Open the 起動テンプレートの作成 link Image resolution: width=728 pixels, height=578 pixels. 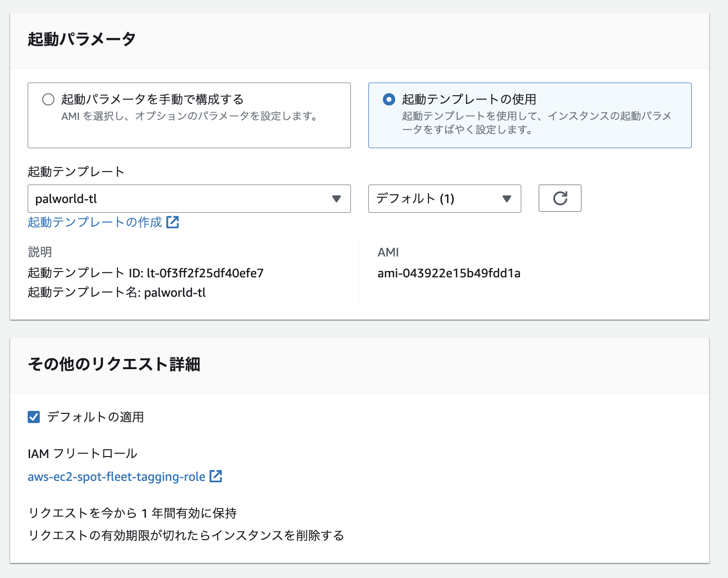coord(95,222)
